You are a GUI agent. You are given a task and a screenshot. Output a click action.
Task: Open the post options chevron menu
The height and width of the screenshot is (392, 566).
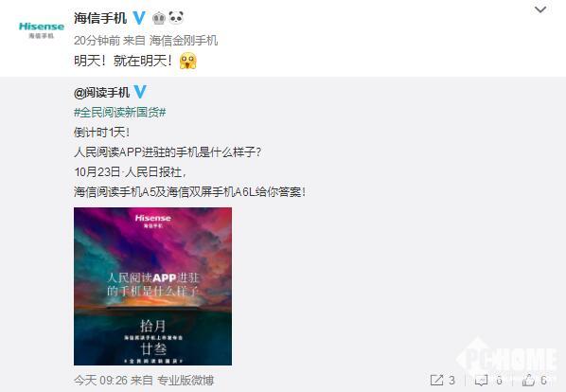pyautogui.click(x=540, y=9)
